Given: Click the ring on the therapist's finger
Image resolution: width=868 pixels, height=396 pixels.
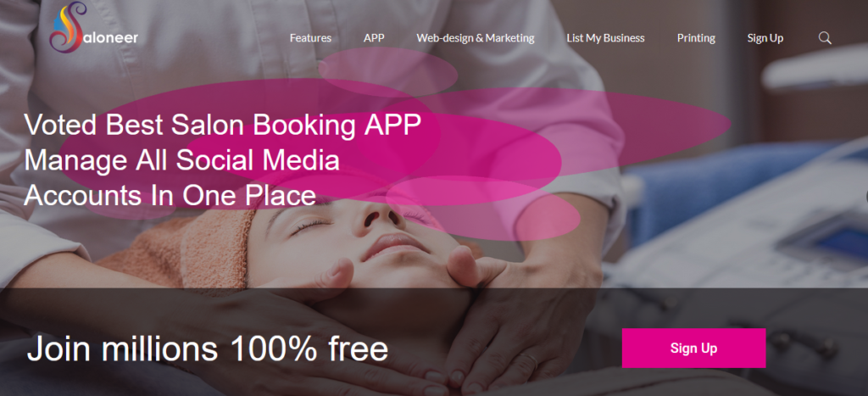Looking at the screenshot, I should coord(530,360).
